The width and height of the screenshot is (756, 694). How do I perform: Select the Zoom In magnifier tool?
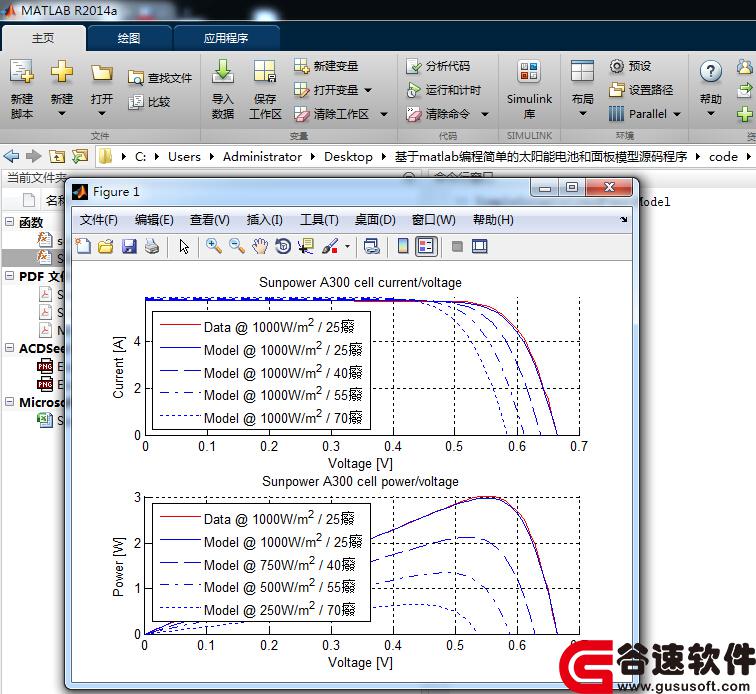[x=214, y=246]
